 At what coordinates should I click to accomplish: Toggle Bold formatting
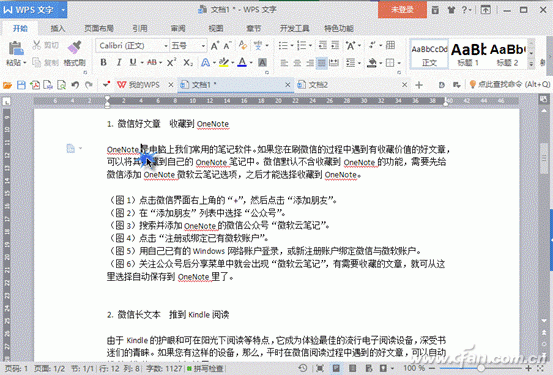click(x=103, y=63)
